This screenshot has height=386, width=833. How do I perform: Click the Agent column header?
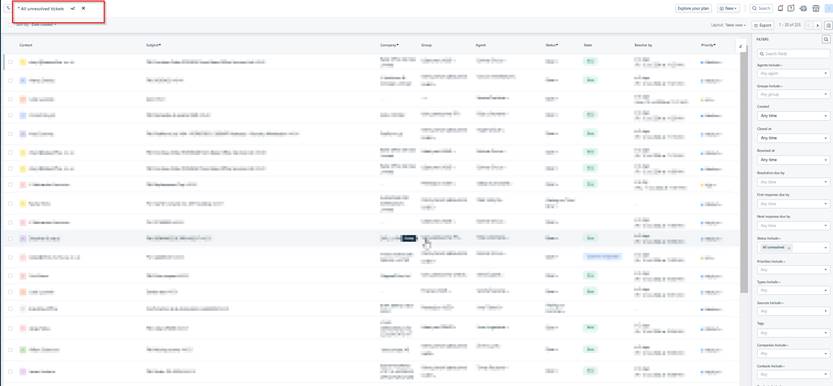pos(481,45)
